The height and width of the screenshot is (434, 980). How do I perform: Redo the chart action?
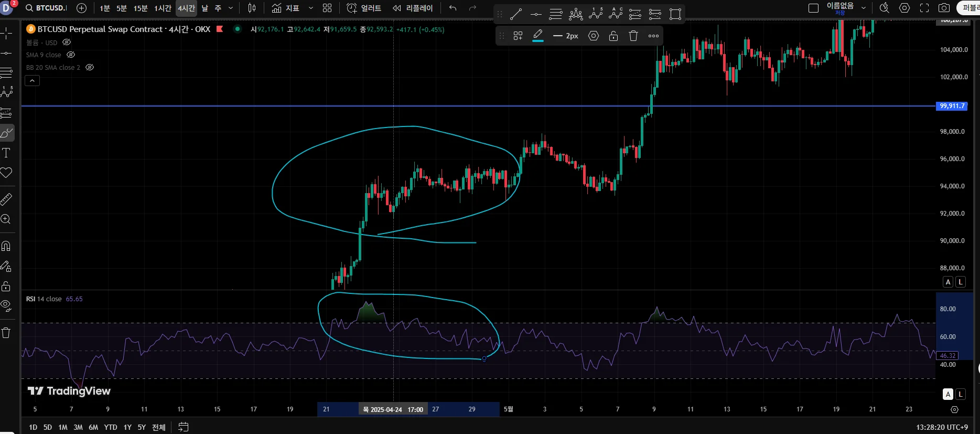click(x=472, y=8)
